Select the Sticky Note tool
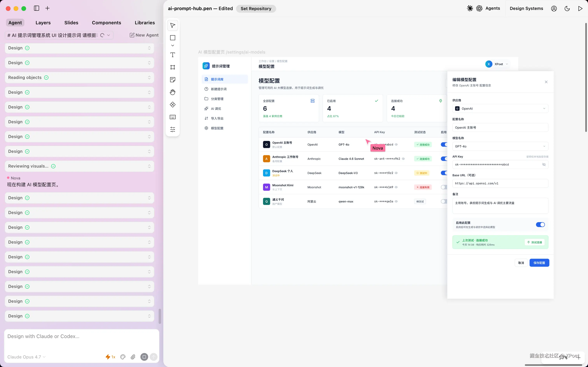 [173, 80]
